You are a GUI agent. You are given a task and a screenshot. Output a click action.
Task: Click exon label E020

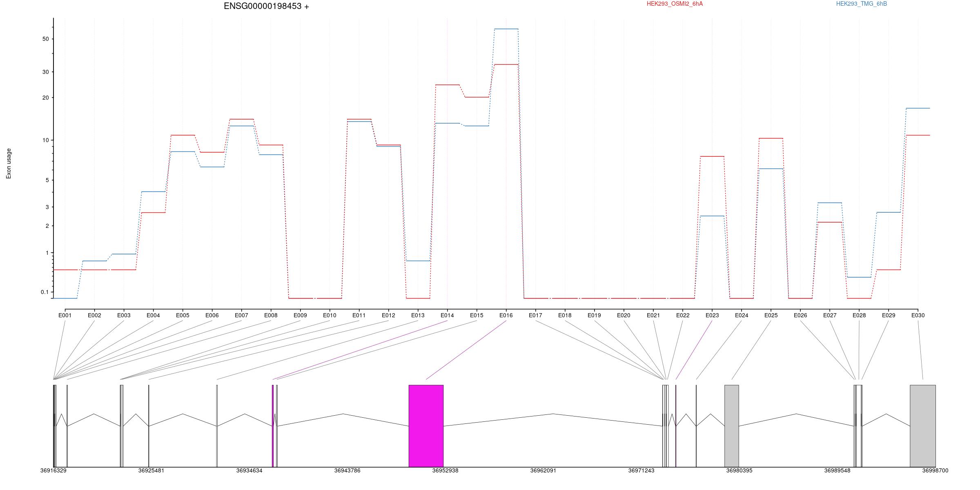point(624,315)
